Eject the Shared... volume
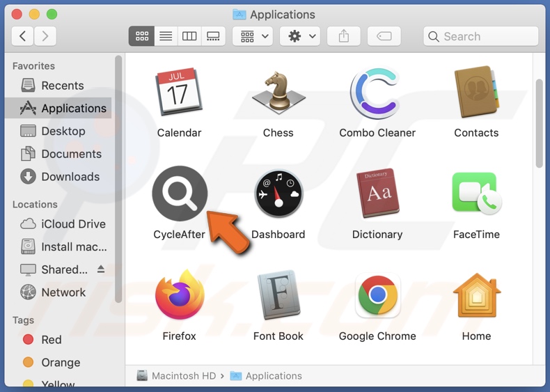This screenshot has width=550, height=392. [101, 269]
